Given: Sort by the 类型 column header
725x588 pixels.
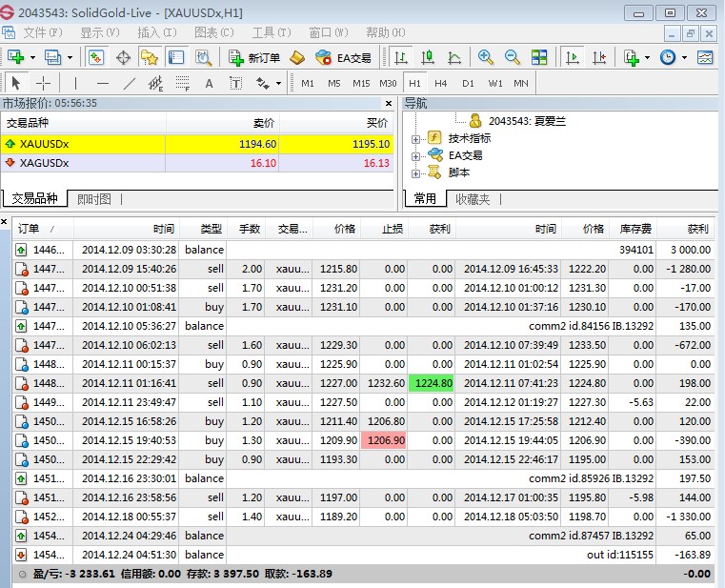Looking at the screenshot, I should [203, 229].
